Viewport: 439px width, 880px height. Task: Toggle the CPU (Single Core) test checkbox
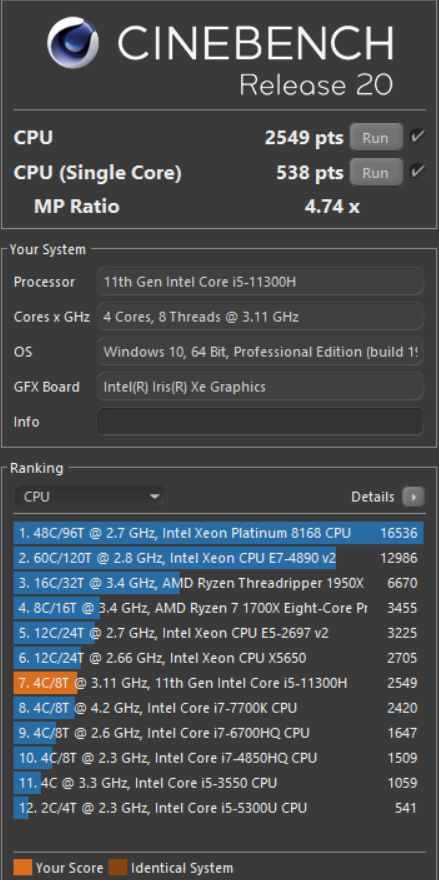tap(417, 172)
